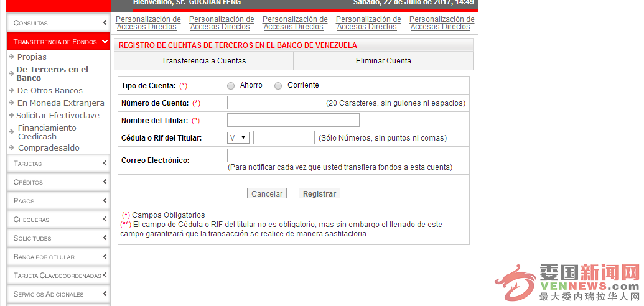Open De Terceros en el Banco link
644x306 pixels.
click(52, 74)
